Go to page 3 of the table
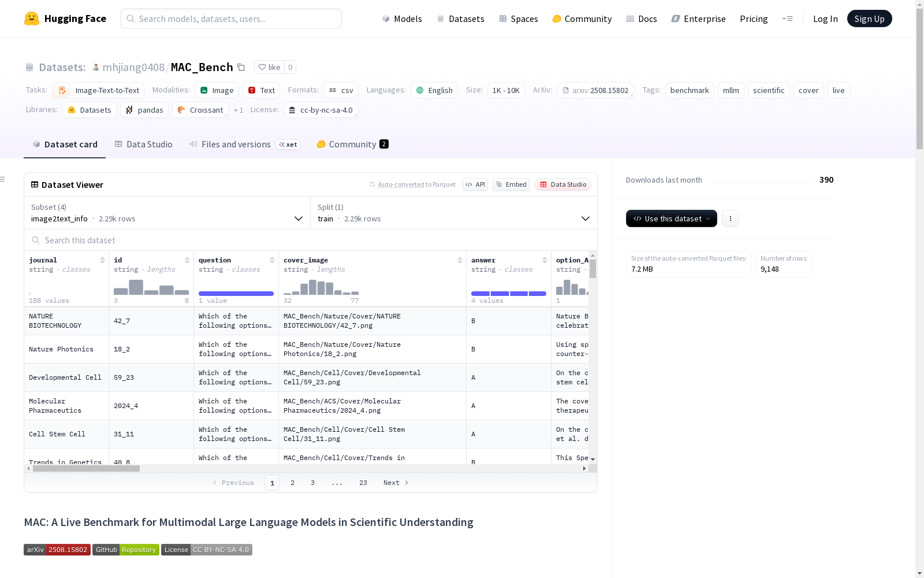This screenshot has width=924, height=578. tap(313, 483)
